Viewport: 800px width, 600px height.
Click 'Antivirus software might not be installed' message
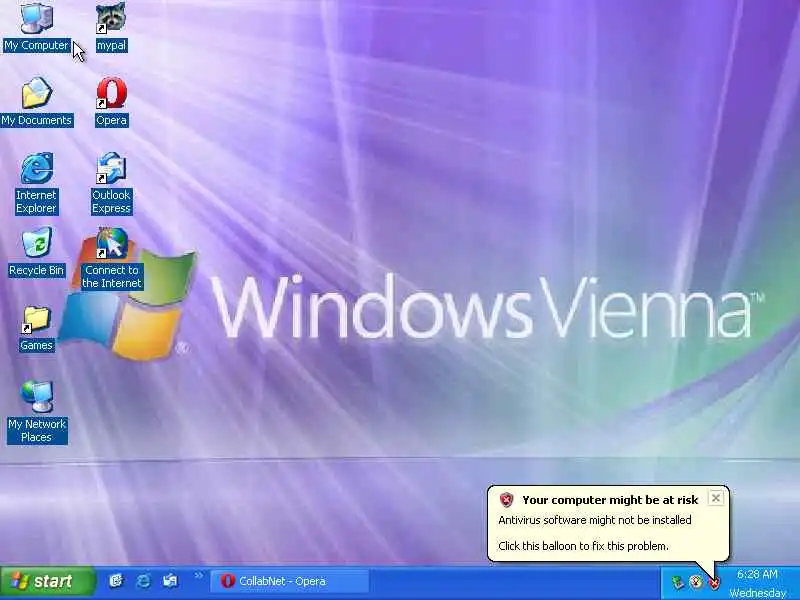pyautogui.click(x=595, y=520)
